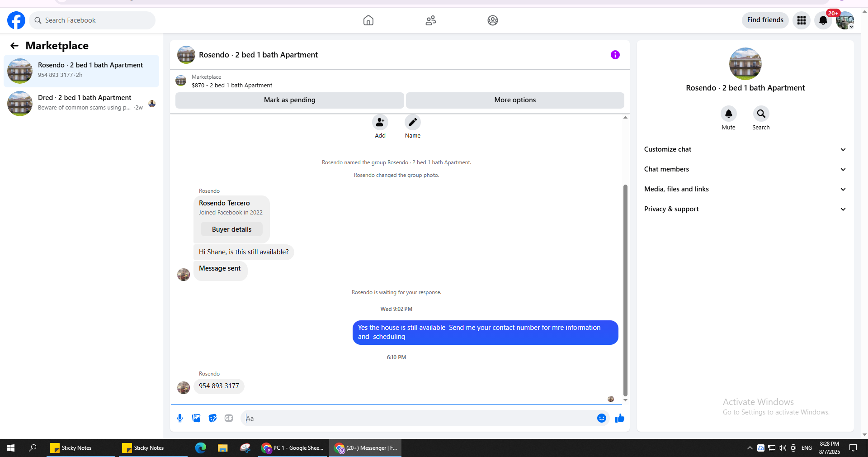Screen dimensions: 868x457
Task: Open the Friends icon in top navigation
Action: tap(431, 20)
